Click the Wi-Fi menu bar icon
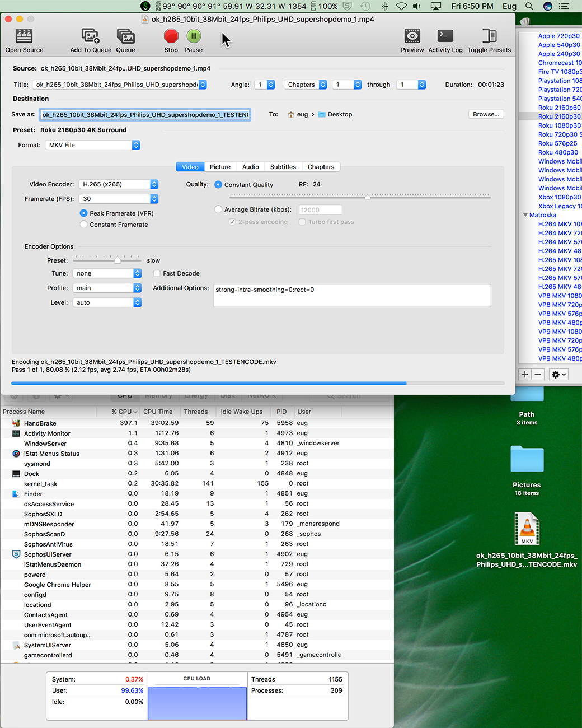 (x=401, y=6)
